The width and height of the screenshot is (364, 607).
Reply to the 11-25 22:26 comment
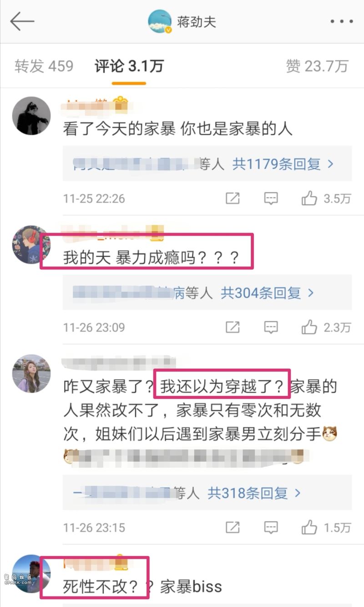coord(271,198)
